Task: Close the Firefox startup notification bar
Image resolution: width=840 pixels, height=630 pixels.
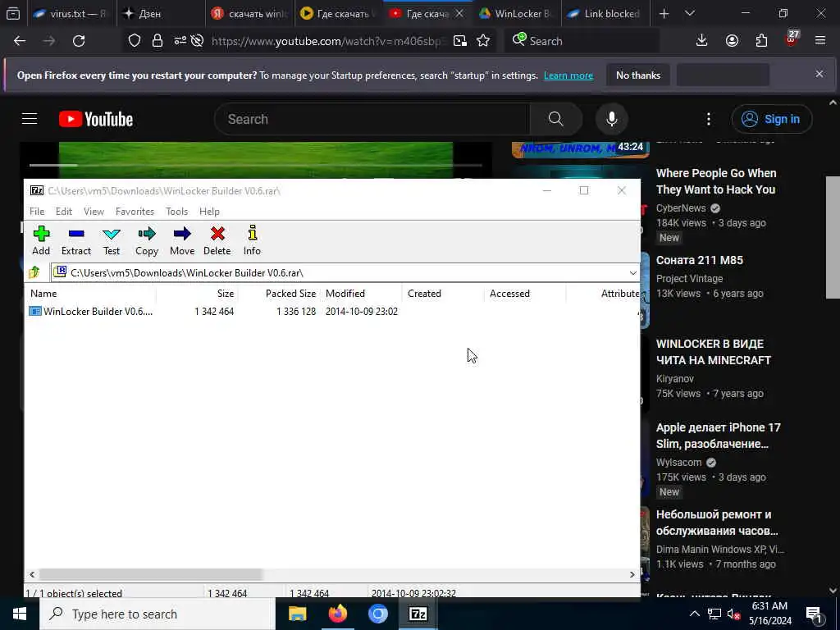Action: click(x=819, y=74)
